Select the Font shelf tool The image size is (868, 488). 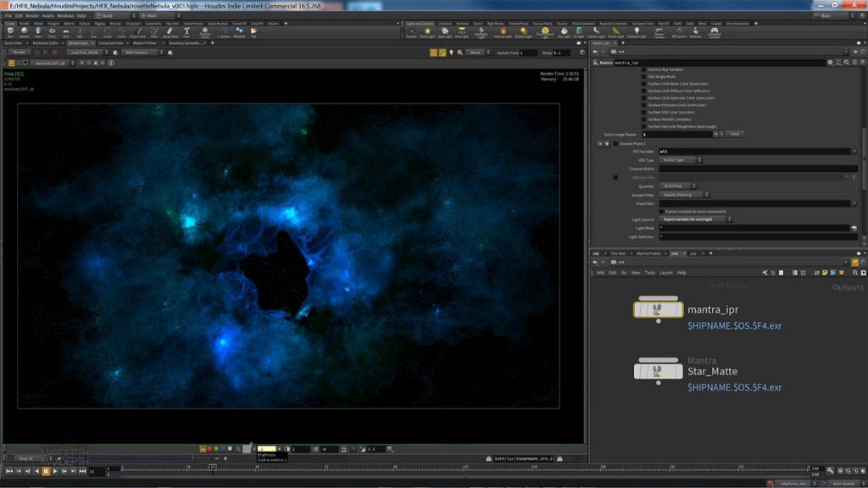click(186, 33)
